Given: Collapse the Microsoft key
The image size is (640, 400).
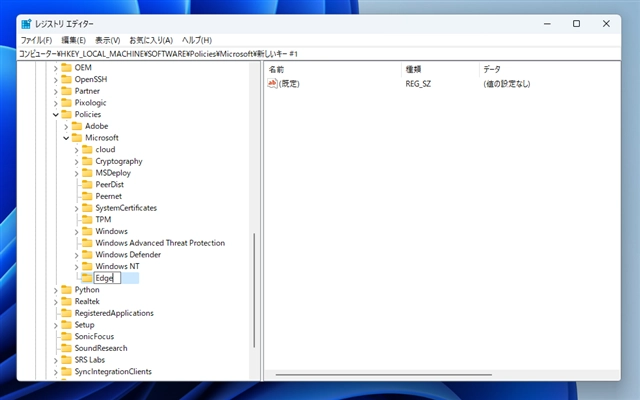Looking at the screenshot, I should [66, 138].
